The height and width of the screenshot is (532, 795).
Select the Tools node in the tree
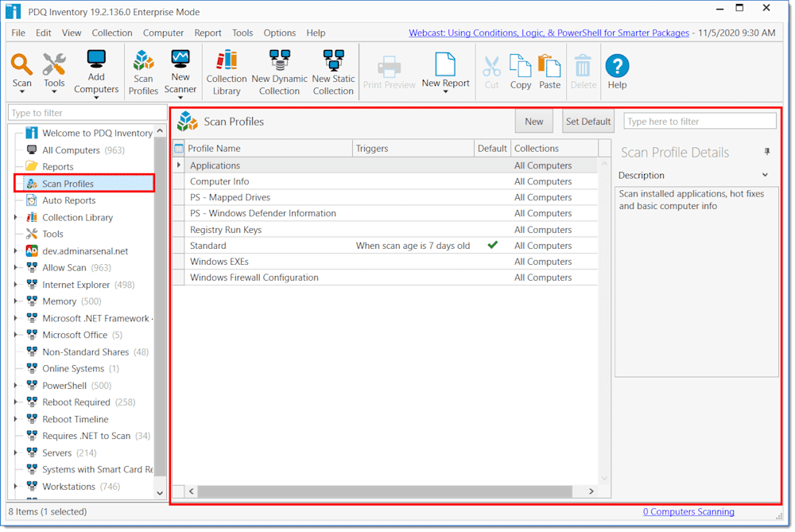pos(52,234)
